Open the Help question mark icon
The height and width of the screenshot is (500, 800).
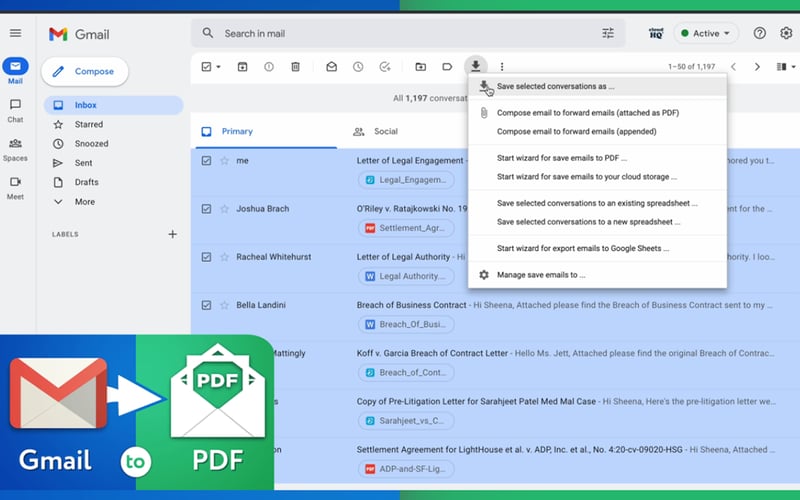(759, 34)
